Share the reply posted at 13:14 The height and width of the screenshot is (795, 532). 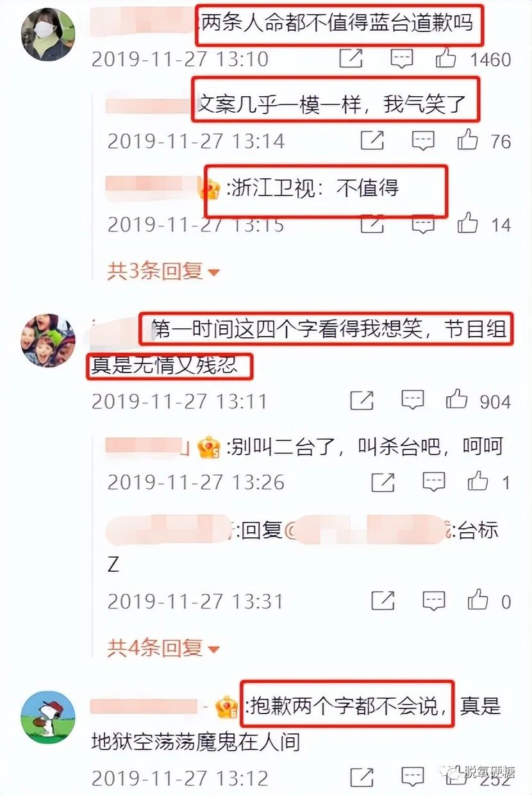pyautogui.click(x=372, y=140)
